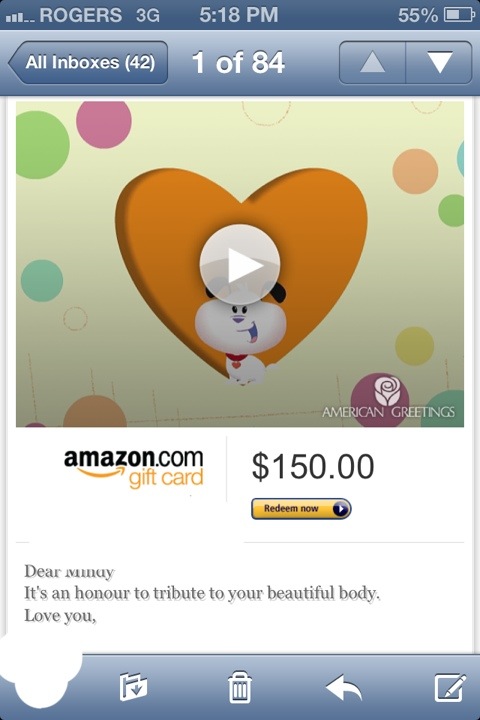Tap the Rogers signal strength bars

tap(20, 17)
